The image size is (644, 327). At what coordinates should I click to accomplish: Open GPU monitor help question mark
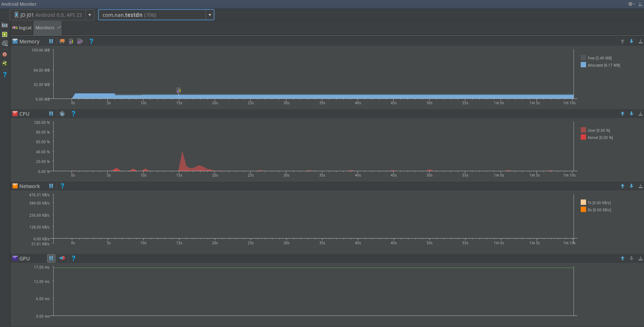point(73,258)
